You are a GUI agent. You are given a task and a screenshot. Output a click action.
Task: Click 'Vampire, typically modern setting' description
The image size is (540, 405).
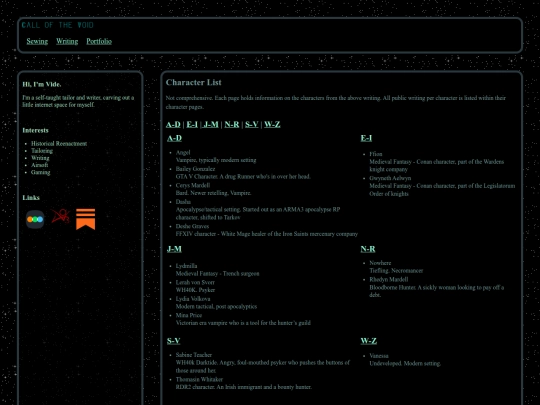pos(216,160)
